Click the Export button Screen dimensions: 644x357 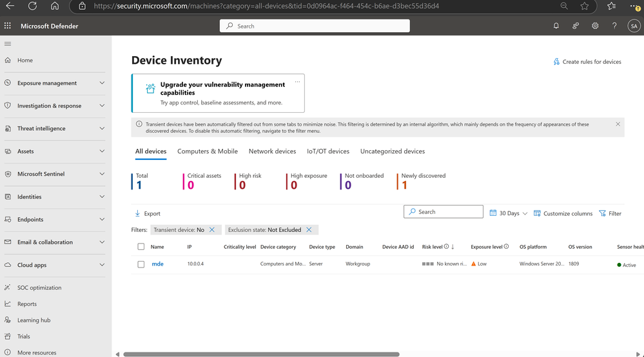(x=148, y=213)
